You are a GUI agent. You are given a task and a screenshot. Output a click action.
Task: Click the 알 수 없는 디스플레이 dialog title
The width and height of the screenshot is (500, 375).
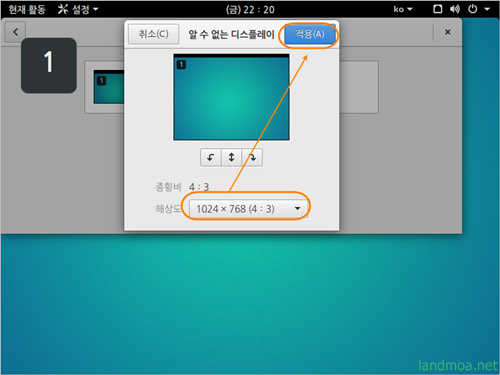pyautogui.click(x=231, y=34)
